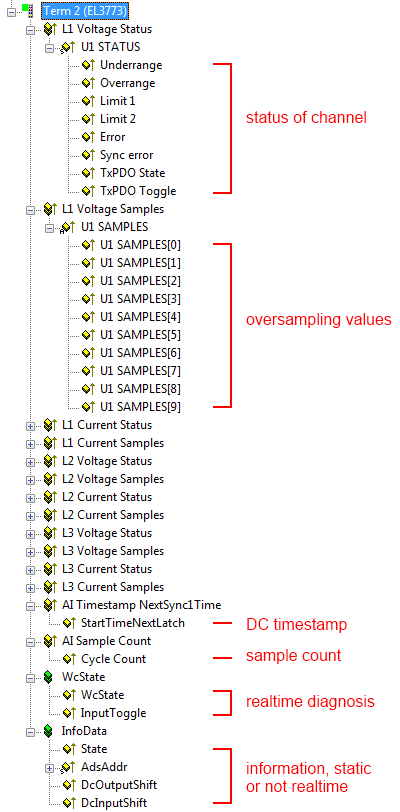Screen dimensions: 400x812
Task: Select the L2 Current Samples label
Action: [112, 515]
